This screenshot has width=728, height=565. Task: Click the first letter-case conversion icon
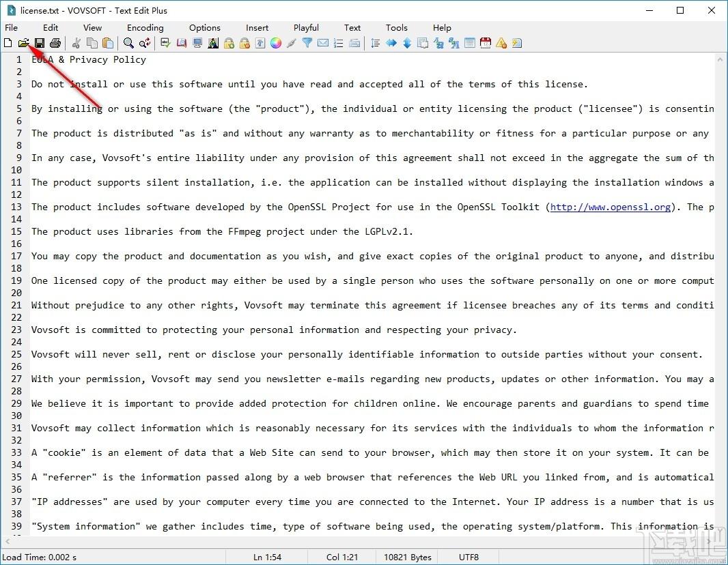click(438, 43)
